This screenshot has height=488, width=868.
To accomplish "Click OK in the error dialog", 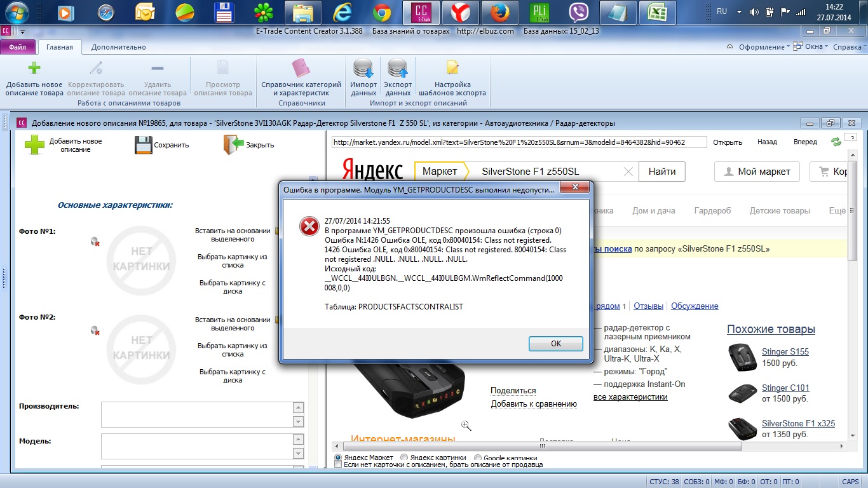I will tap(556, 343).
